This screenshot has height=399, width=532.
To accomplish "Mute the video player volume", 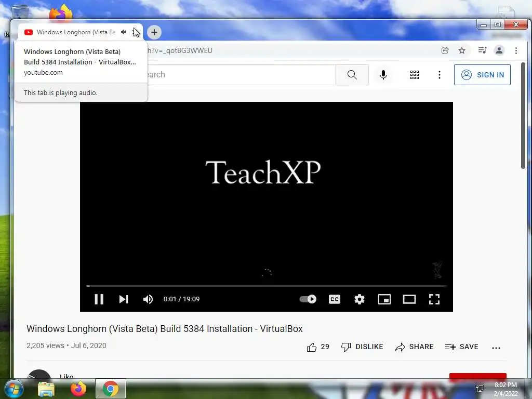I will pyautogui.click(x=148, y=299).
